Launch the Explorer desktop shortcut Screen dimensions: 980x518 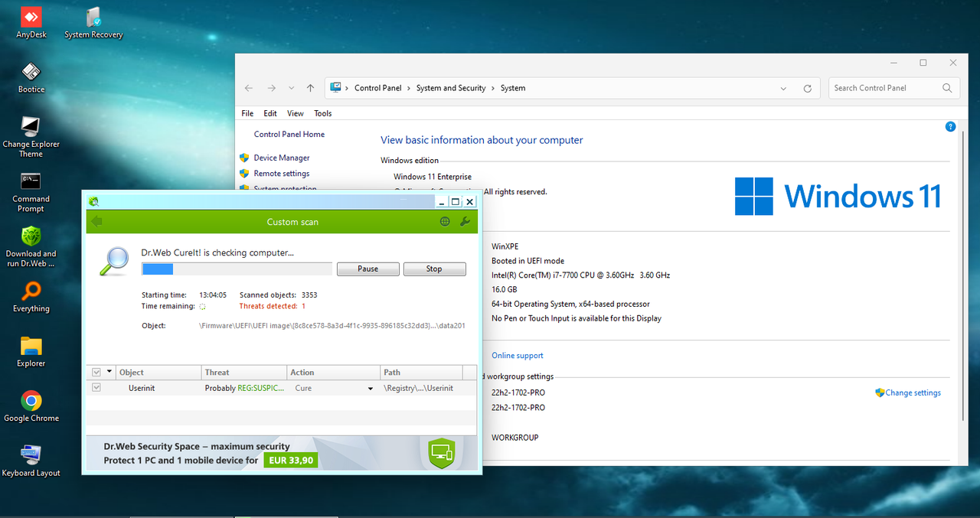pos(31,352)
